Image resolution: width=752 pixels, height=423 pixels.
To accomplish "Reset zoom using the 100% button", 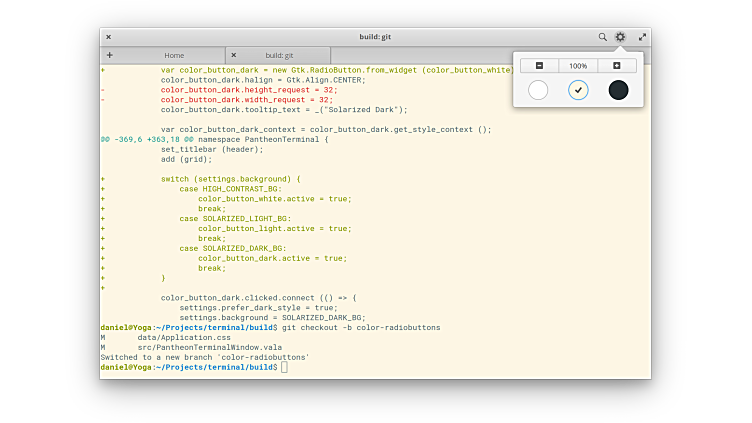I will tap(578, 66).
